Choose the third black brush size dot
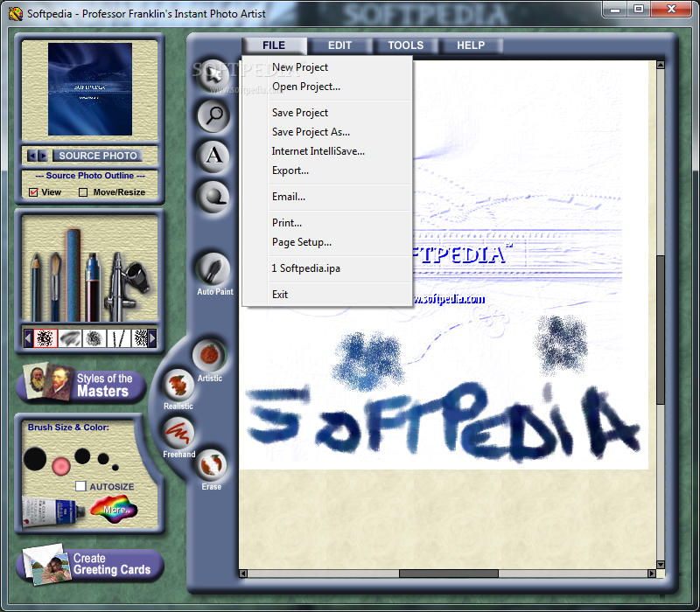700x612 pixels. point(82,456)
